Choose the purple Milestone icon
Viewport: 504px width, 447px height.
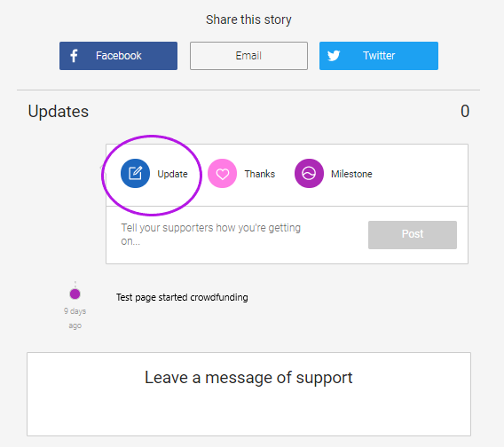309,174
